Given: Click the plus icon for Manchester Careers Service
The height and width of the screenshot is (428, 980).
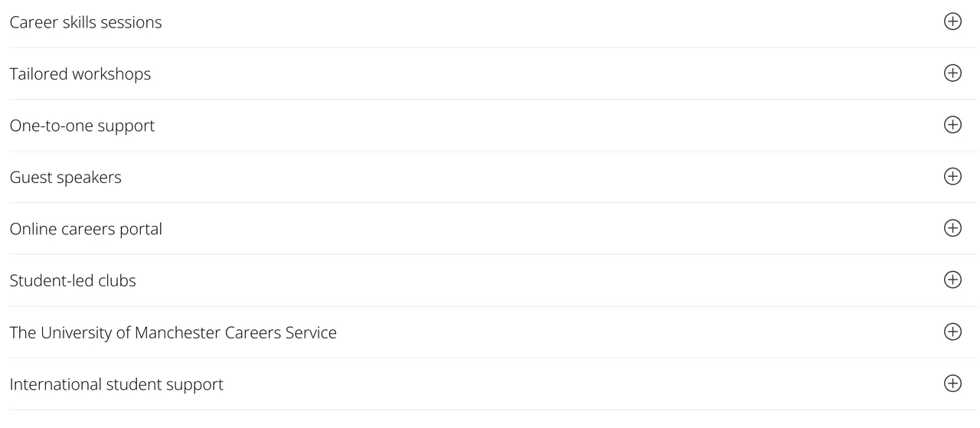Looking at the screenshot, I should click(952, 332).
